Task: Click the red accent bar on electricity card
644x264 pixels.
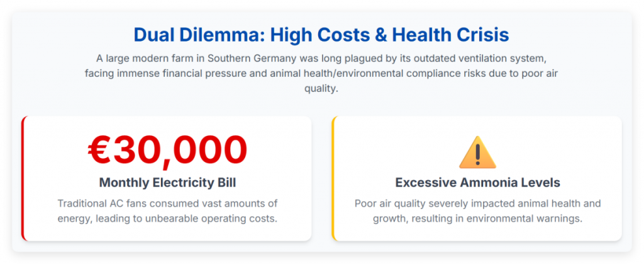Action: coord(23,178)
